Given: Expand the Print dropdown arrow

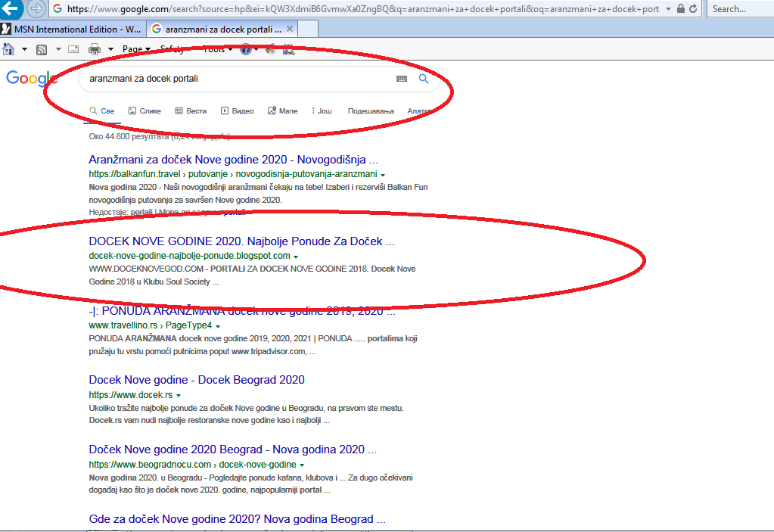Looking at the screenshot, I should [x=110, y=49].
